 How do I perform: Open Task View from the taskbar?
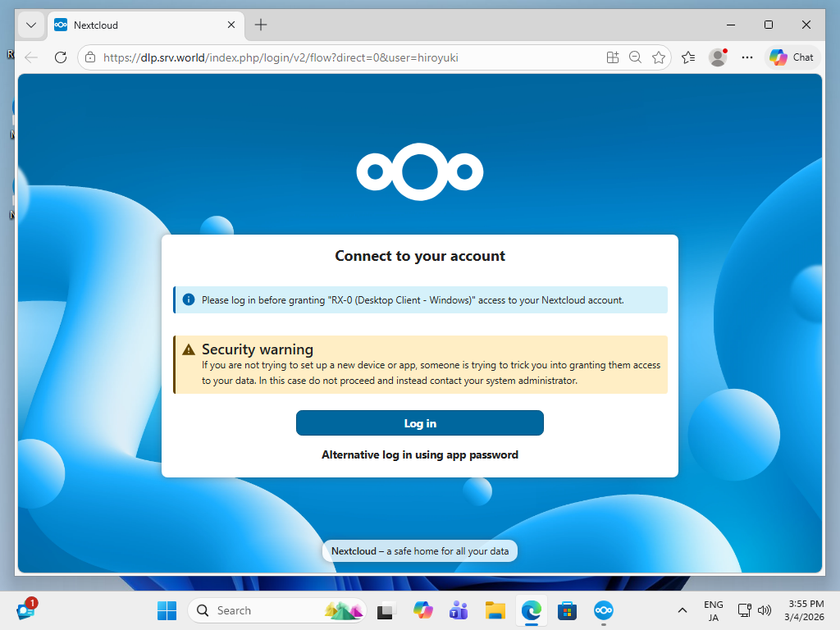pyautogui.click(x=386, y=610)
